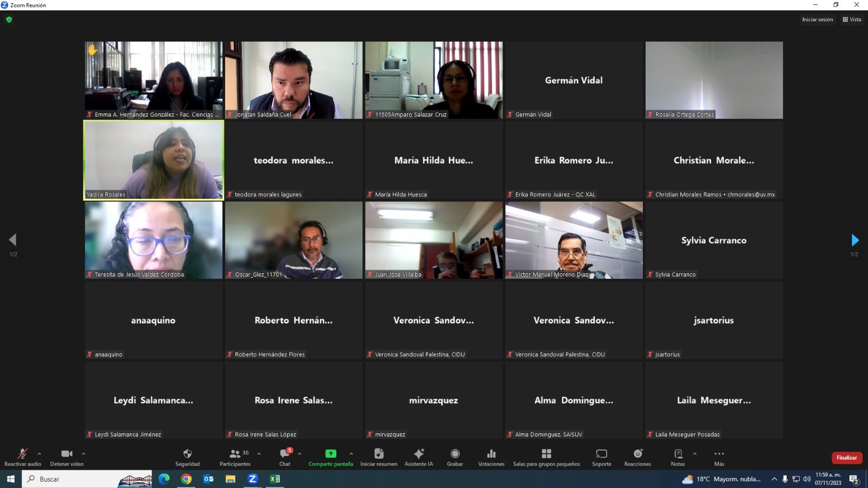868x488 pixels.
Task: Expand the share screen options arrow
Action: tap(351, 453)
